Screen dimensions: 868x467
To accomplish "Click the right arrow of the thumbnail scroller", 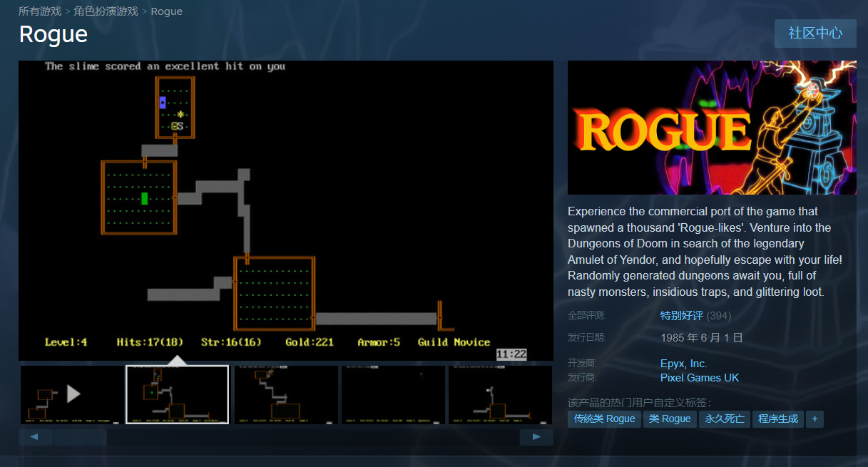I will pyautogui.click(x=536, y=437).
